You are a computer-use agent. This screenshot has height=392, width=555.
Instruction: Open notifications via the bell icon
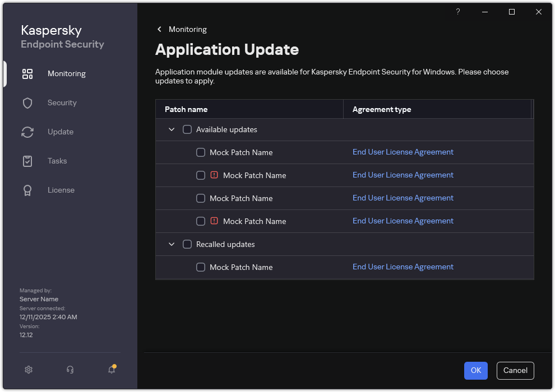111,370
